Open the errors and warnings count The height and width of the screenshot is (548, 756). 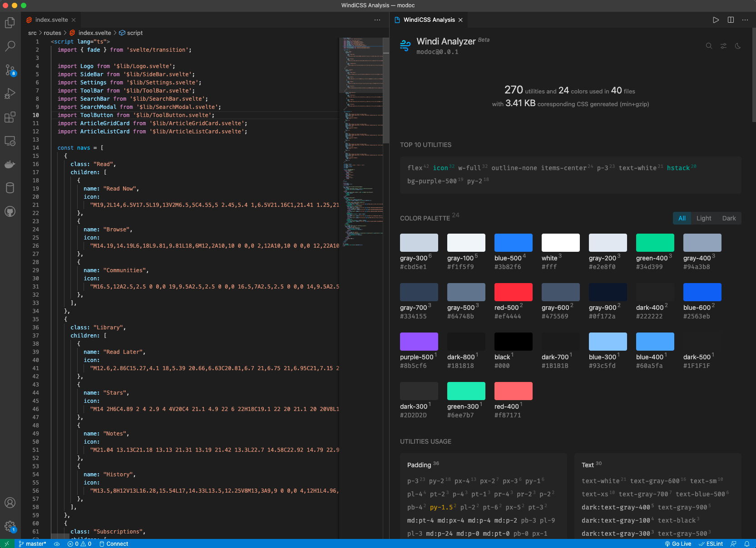click(79, 544)
